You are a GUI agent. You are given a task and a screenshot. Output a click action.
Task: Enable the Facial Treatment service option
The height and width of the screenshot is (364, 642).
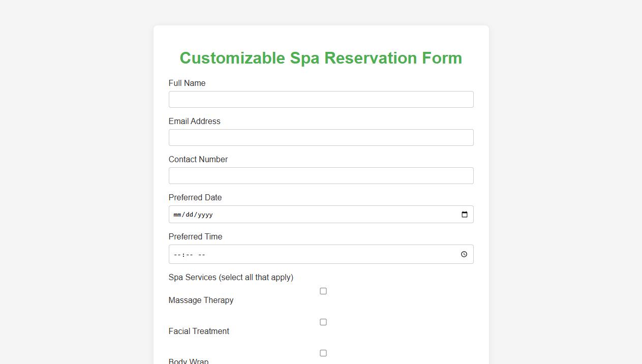click(323, 322)
